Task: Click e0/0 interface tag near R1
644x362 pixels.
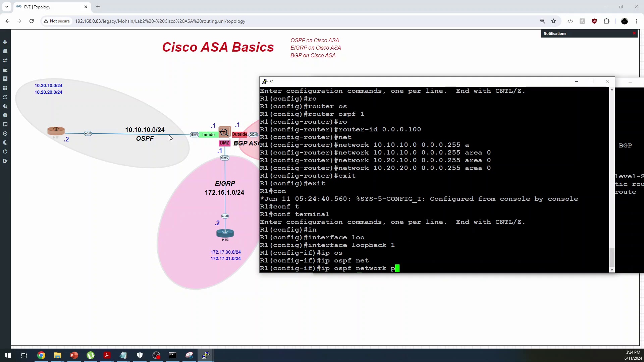Action: tap(88, 133)
